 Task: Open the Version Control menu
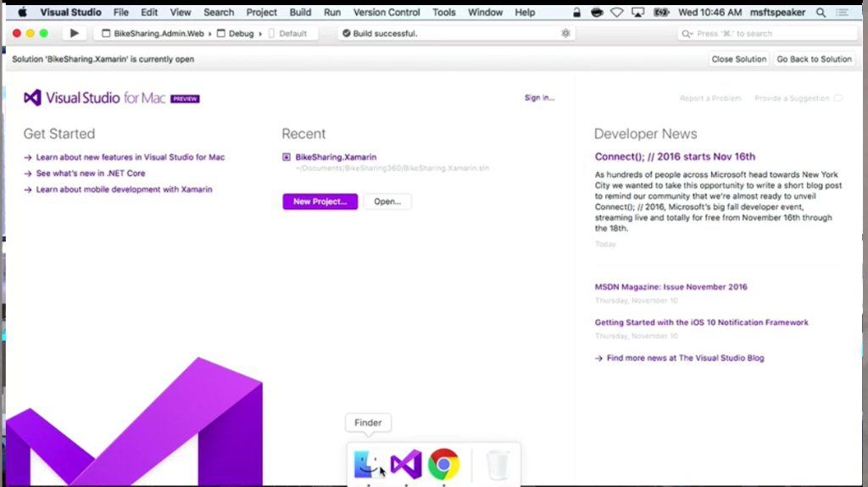coord(387,12)
